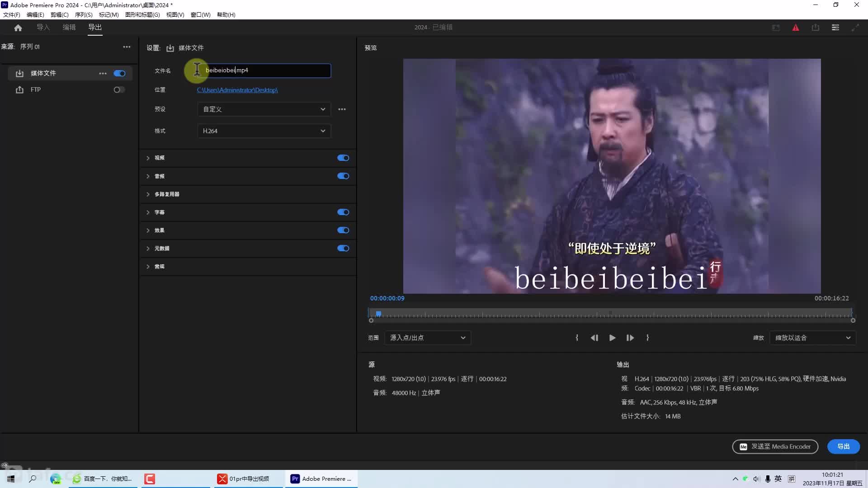The width and height of the screenshot is (868, 488).
Task: Click the 导出 export button
Action: tap(844, 447)
